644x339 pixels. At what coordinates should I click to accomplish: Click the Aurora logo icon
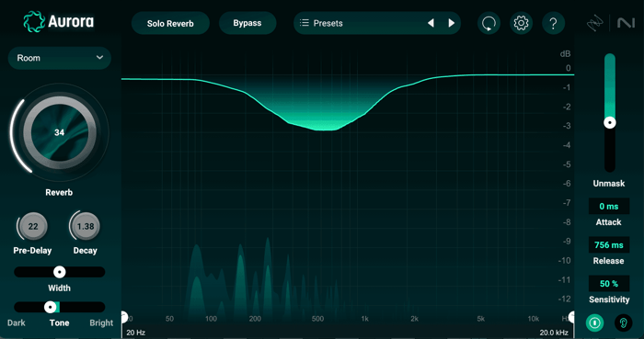pyautogui.click(x=34, y=22)
